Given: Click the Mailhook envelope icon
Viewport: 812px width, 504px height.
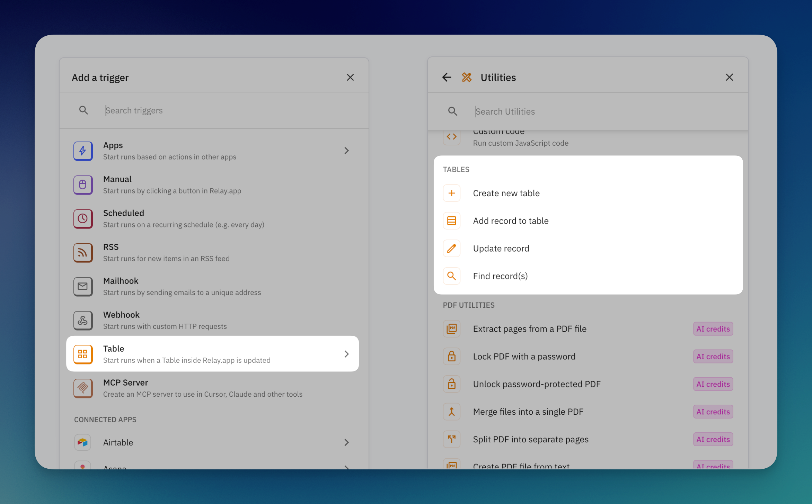Looking at the screenshot, I should click(83, 286).
